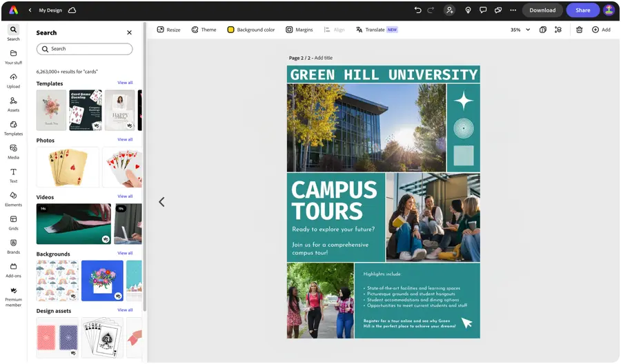621x364 pixels.
Task: Select the 14s card shuffle video
Action: [x=74, y=224]
